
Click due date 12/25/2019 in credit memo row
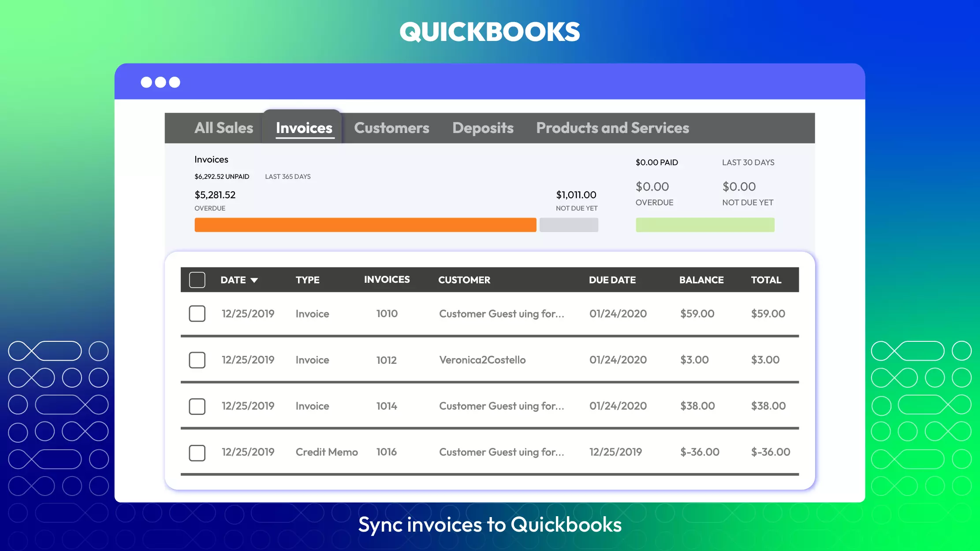[x=615, y=452]
